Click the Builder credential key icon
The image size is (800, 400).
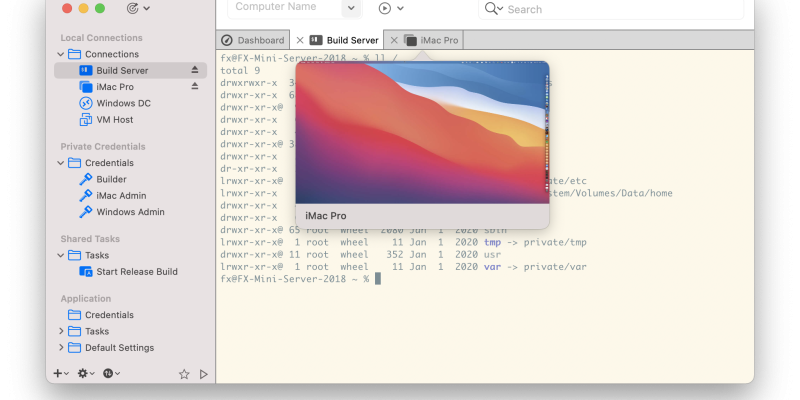point(86,179)
